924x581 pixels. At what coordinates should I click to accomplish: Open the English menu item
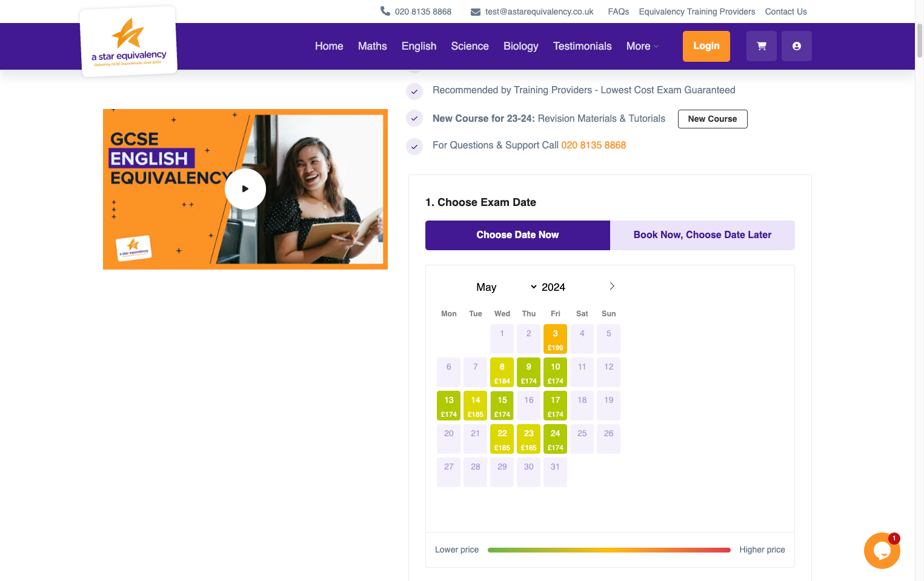pos(419,46)
